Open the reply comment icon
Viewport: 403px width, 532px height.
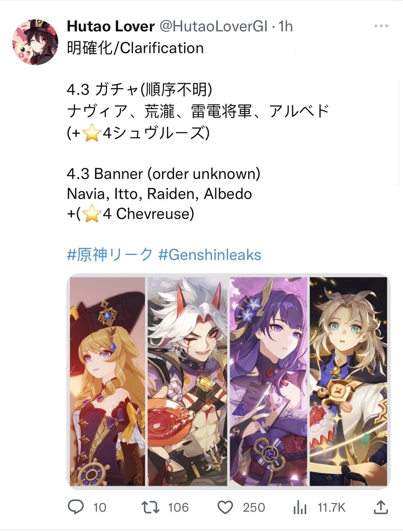click(x=76, y=507)
